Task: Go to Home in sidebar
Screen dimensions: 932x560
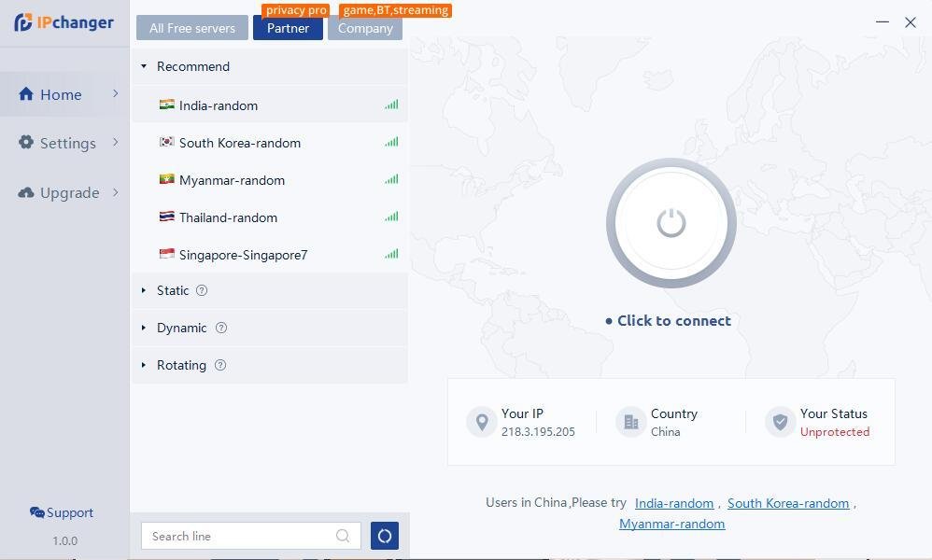Action: coord(64,94)
